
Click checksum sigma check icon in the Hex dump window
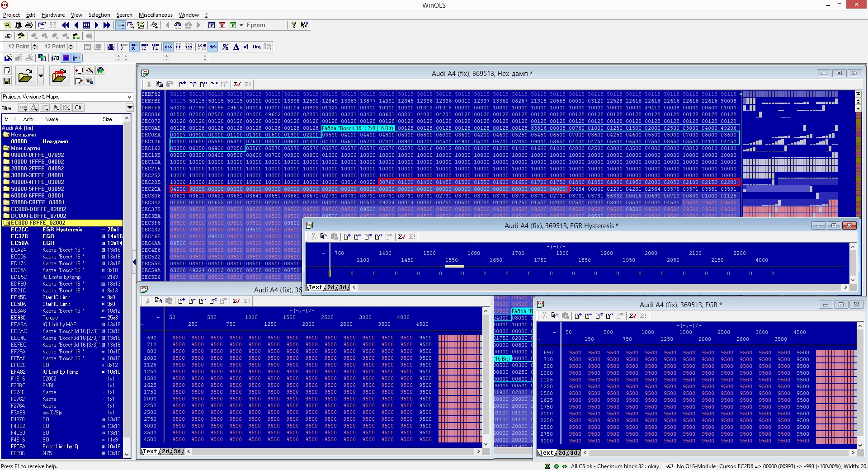(x=237, y=84)
